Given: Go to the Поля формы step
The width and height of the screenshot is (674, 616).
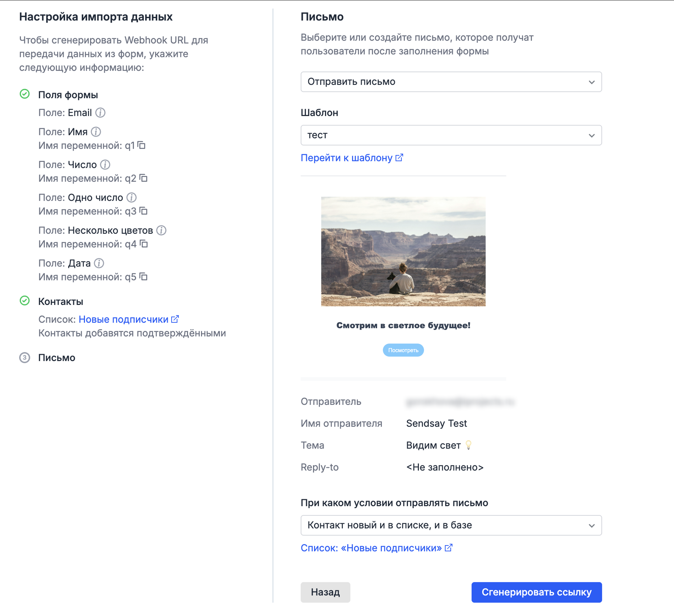Looking at the screenshot, I should click(x=68, y=95).
